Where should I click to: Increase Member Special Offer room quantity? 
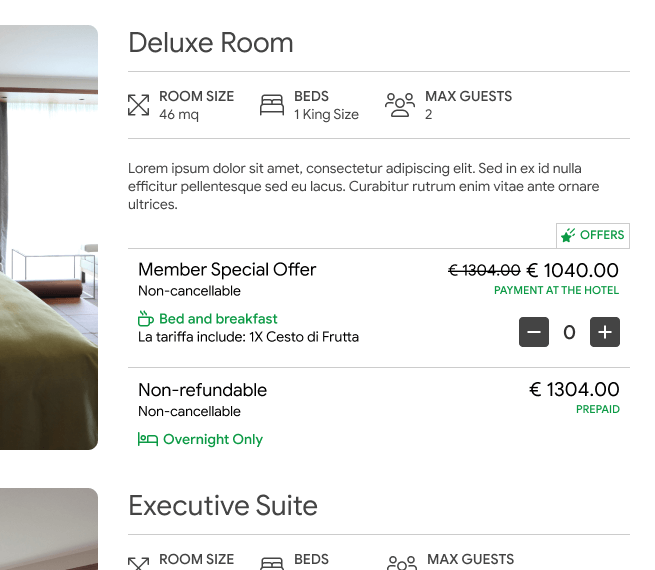click(x=605, y=333)
